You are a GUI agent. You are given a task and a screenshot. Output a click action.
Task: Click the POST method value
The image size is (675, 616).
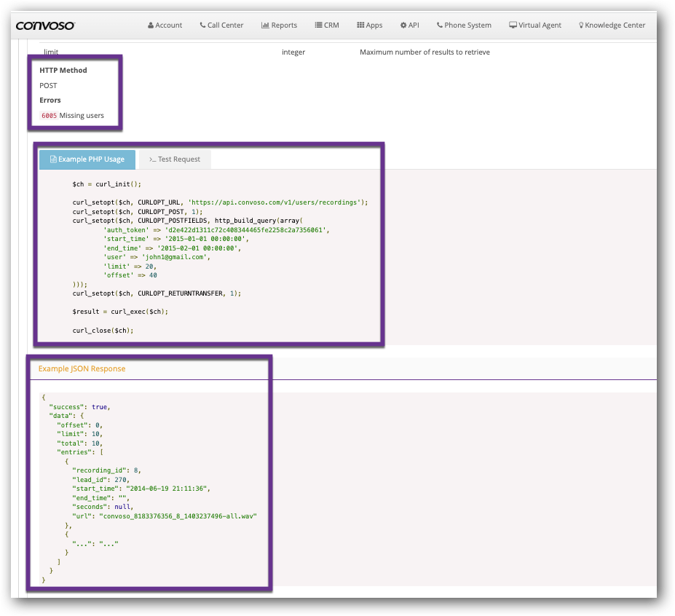tap(48, 86)
